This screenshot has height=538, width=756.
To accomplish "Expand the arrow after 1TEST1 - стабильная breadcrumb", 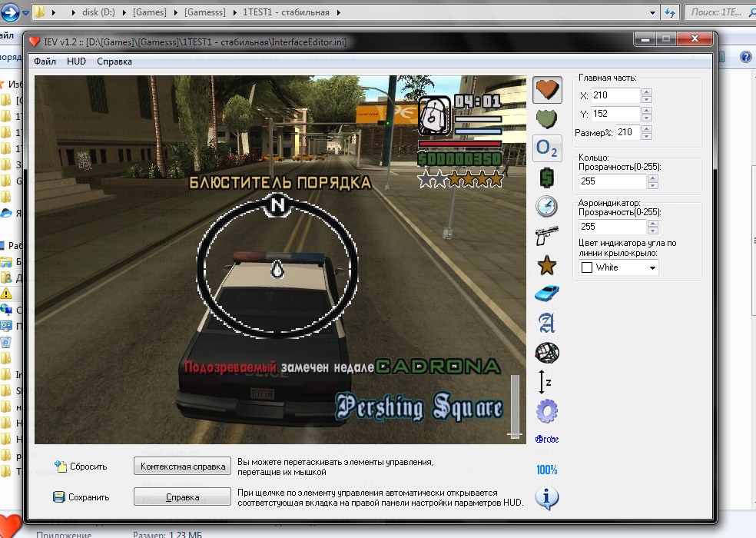I will pos(339,12).
